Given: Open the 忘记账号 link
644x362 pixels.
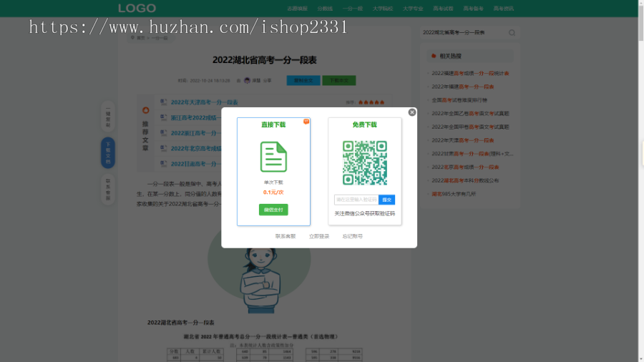Looking at the screenshot, I should click(x=353, y=236).
